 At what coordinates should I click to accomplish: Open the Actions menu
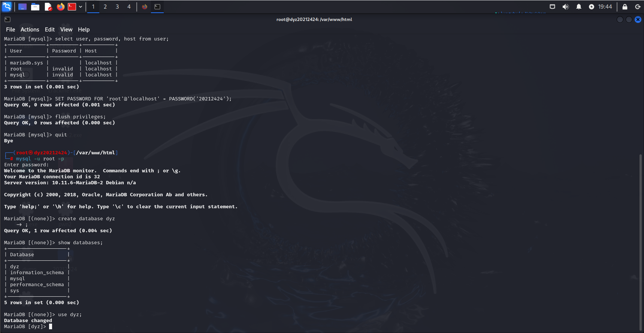click(30, 30)
